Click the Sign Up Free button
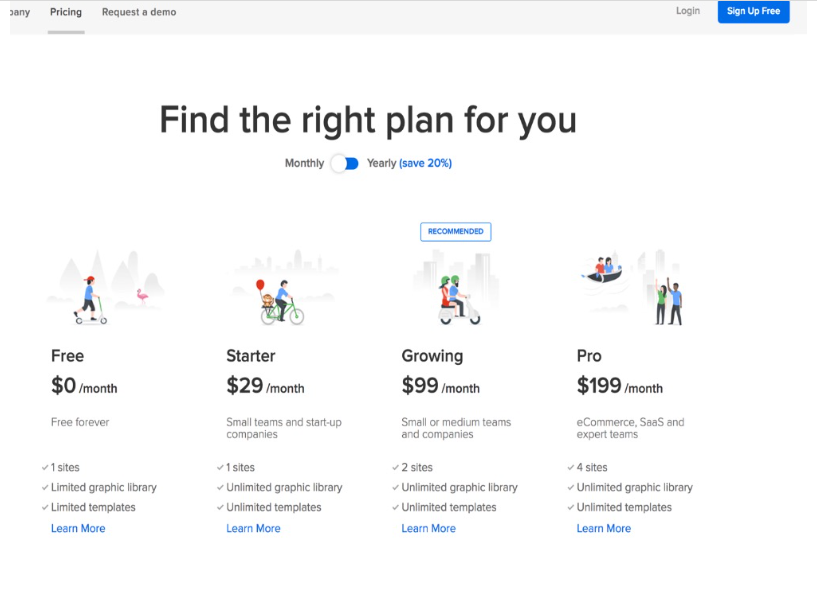 coord(753,11)
